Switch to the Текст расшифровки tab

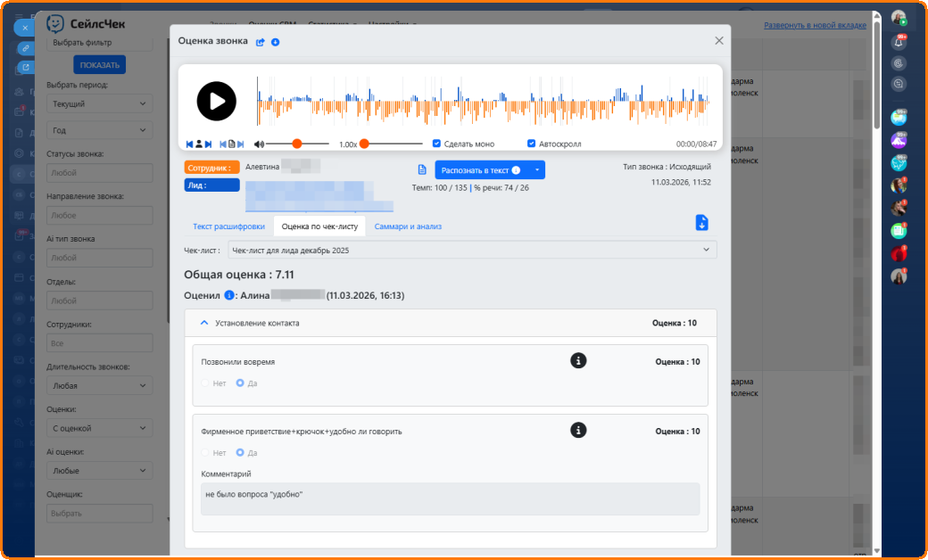(x=228, y=226)
